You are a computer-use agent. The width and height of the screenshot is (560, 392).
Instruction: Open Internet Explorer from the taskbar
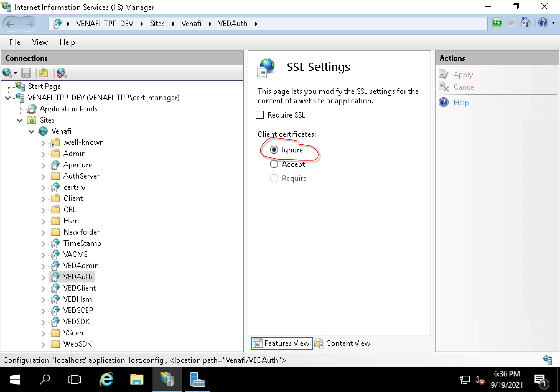[106, 380]
